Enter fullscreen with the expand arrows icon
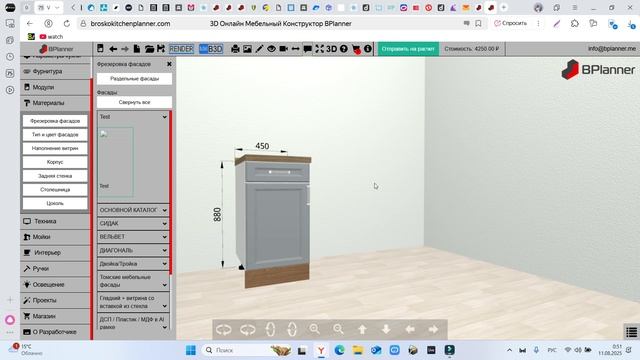Image resolution: width=640 pixels, height=360 pixels. coord(319,49)
